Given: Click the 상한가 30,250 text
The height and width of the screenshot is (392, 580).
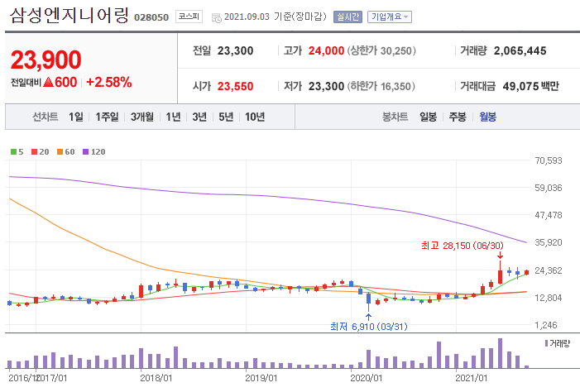Looking at the screenshot, I should [381, 50].
